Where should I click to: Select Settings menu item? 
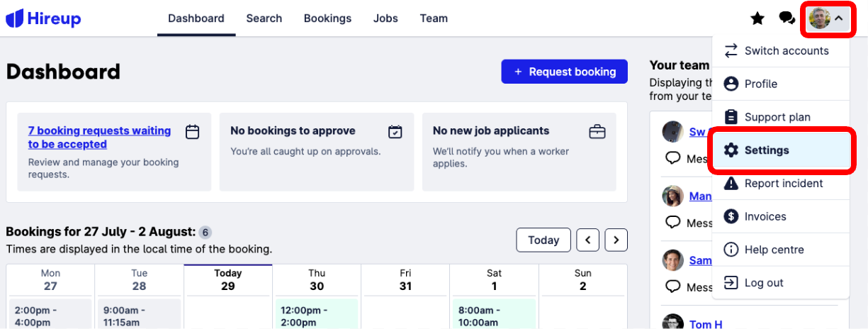[x=781, y=150]
